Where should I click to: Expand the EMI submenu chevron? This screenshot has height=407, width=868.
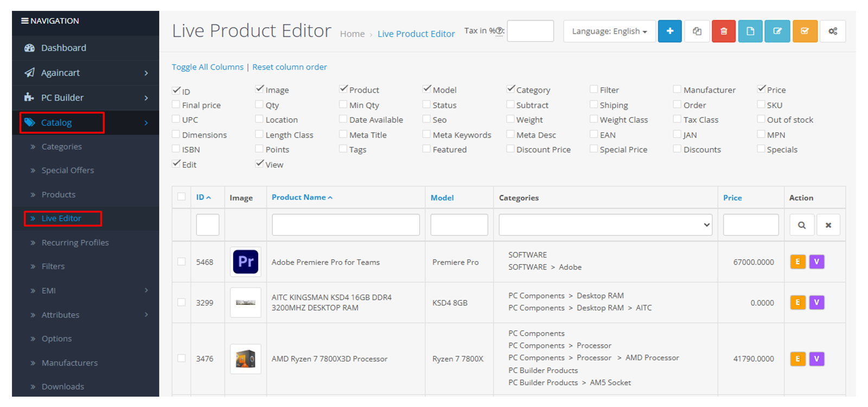pyautogui.click(x=146, y=291)
